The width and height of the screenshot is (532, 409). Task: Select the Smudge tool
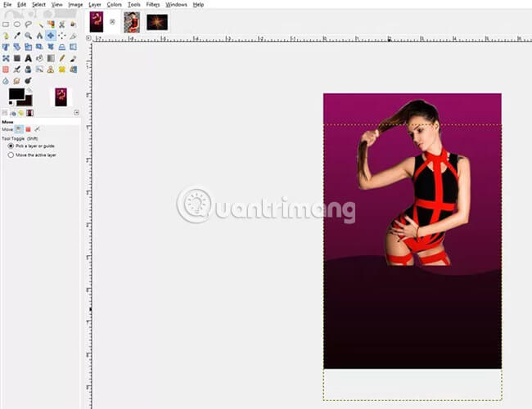point(17,81)
